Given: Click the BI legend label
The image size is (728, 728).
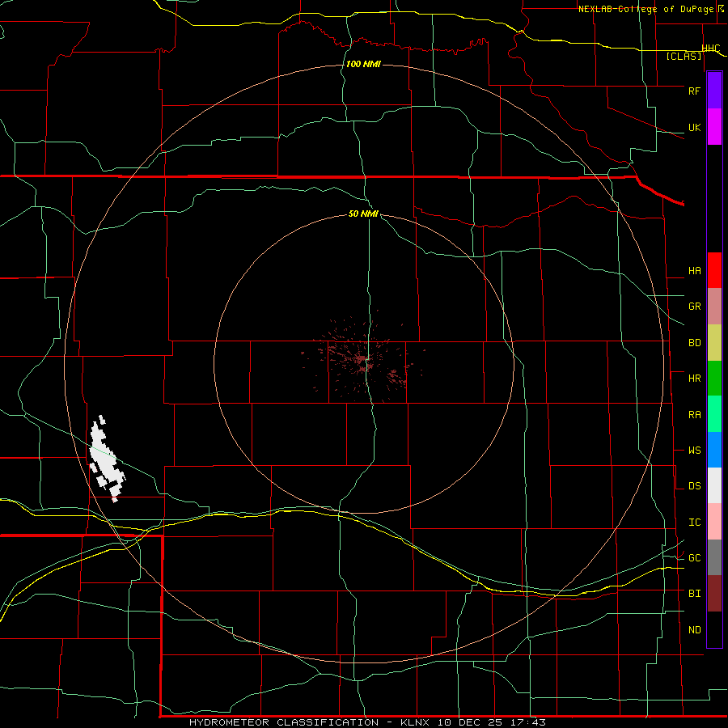Looking at the screenshot, I should 694,594.
